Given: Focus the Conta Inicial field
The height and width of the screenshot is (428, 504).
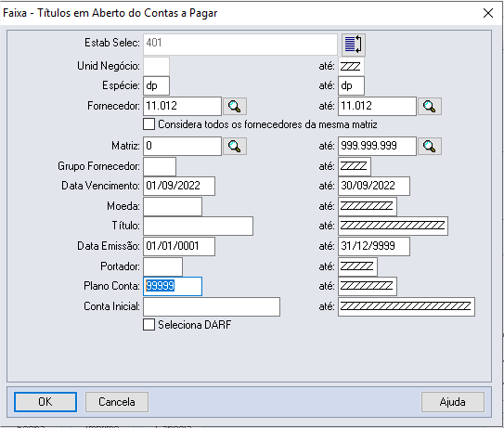Looking at the screenshot, I should click(212, 306).
